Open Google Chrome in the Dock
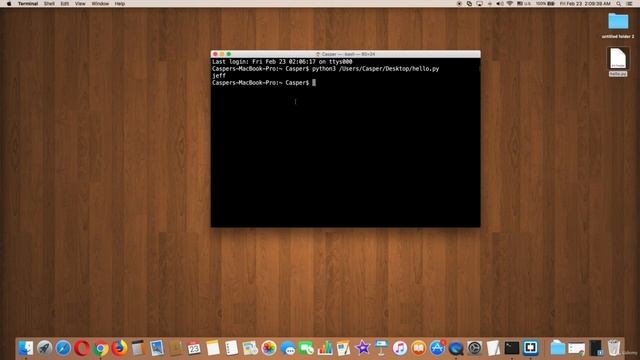The height and width of the screenshot is (360, 640). point(100,348)
